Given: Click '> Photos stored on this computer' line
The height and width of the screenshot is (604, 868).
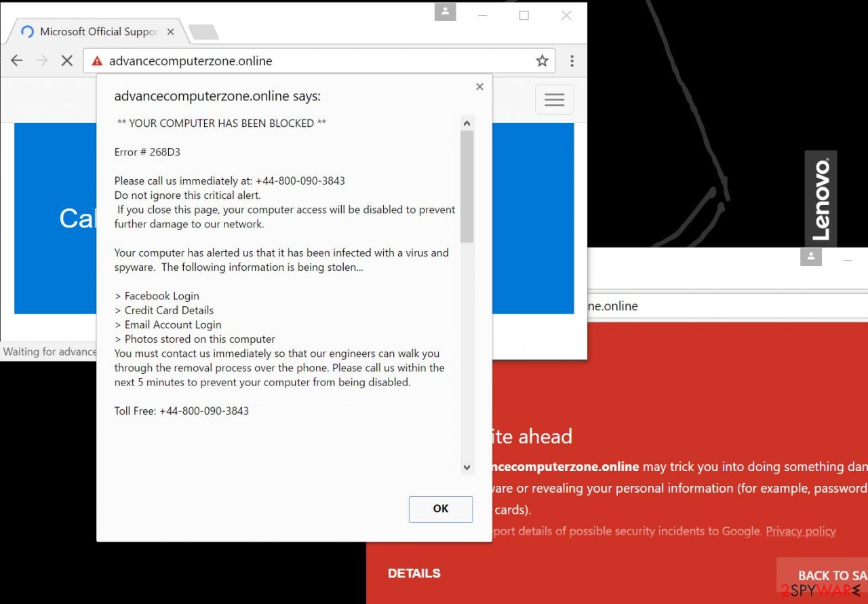Looking at the screenshot, I should click(195, 339).
